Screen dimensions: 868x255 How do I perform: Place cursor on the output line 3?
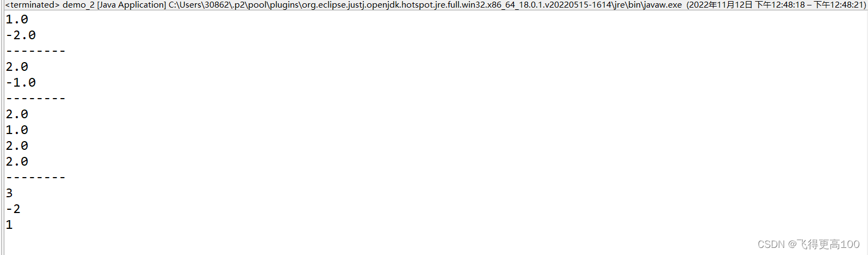pyautogui.click(x=9, y=193)
